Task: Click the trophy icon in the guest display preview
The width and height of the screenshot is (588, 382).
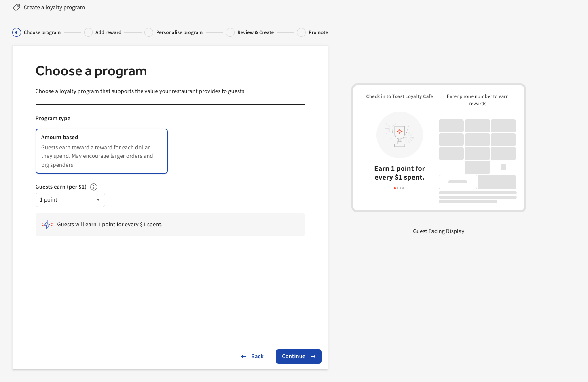Action: pos(400,135)
